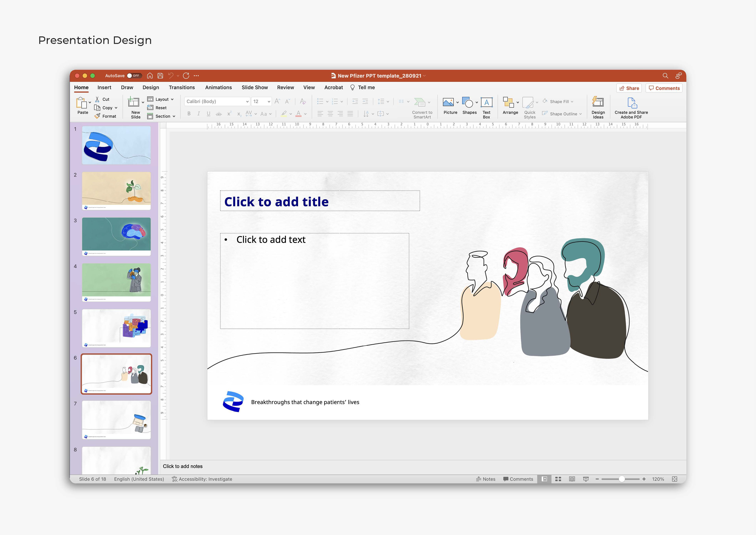
Task: Click the text highlight color marker
Action: pos(284,114)
